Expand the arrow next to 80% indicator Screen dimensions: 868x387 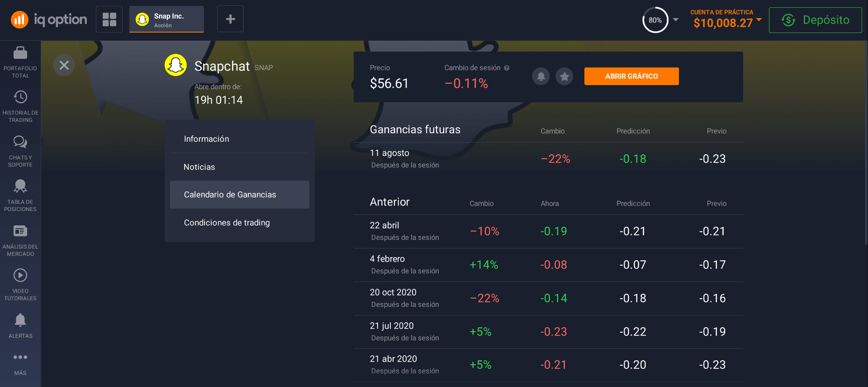click(x=676, y=19)
